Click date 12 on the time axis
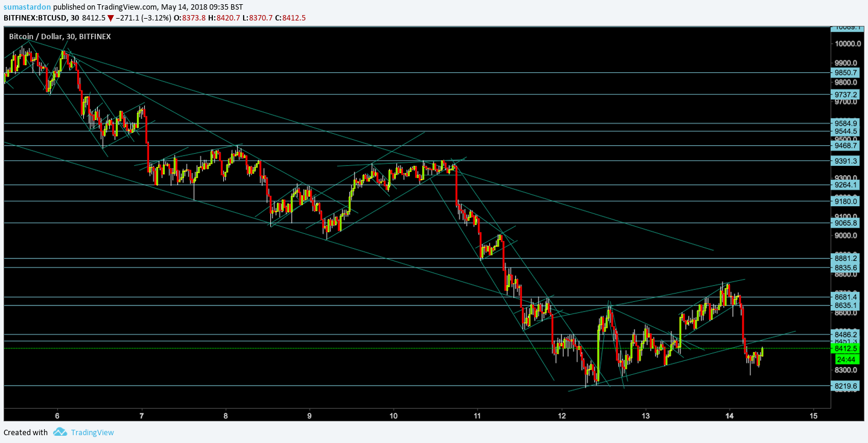 (x=562, y=416)
